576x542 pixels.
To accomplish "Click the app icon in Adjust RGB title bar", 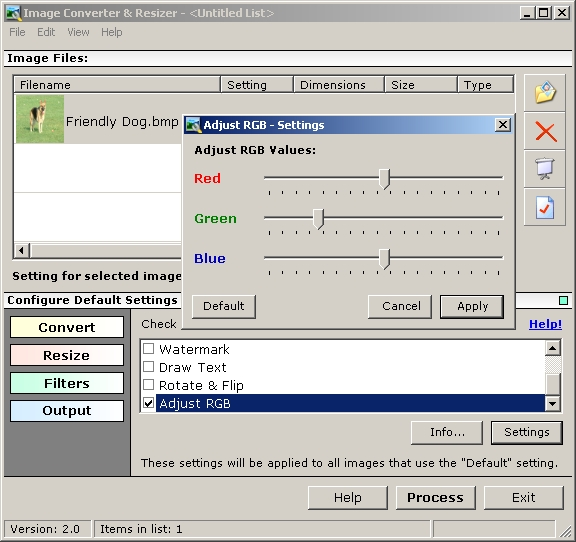I will [x=193, y=125].
